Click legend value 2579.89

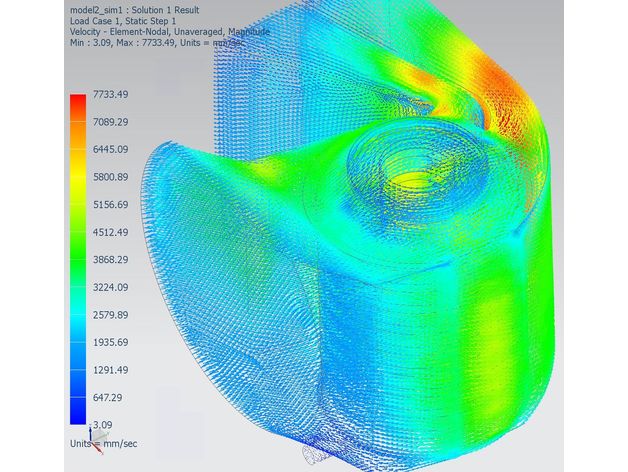(111, 315)
